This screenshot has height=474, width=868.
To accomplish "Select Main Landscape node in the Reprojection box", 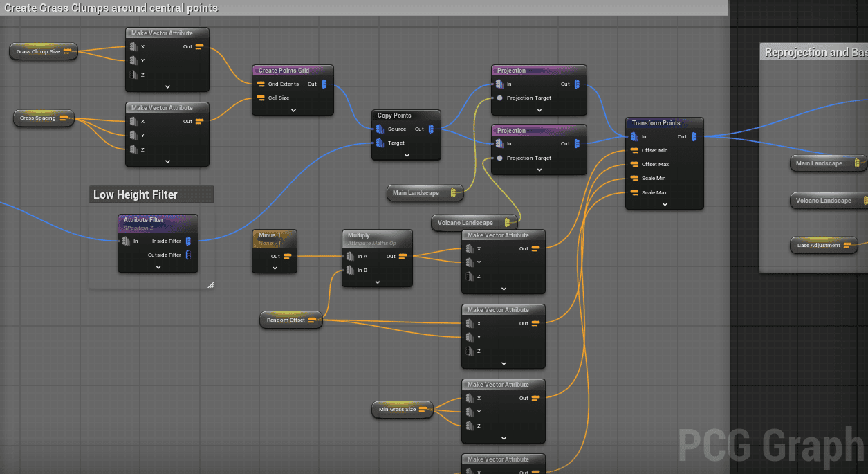I will tap(829, 163).
